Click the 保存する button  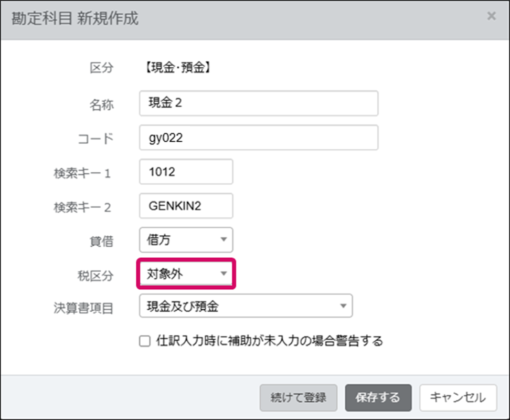378,397
